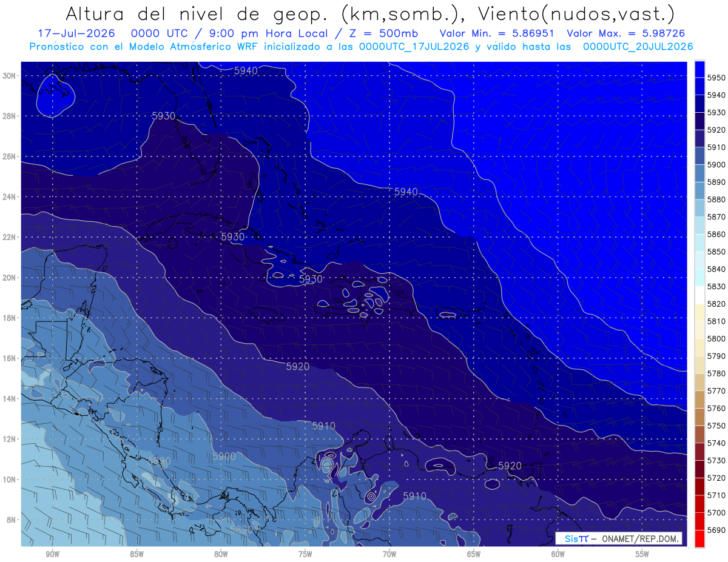Click the '5740' legend value

[x=716, y=443]
